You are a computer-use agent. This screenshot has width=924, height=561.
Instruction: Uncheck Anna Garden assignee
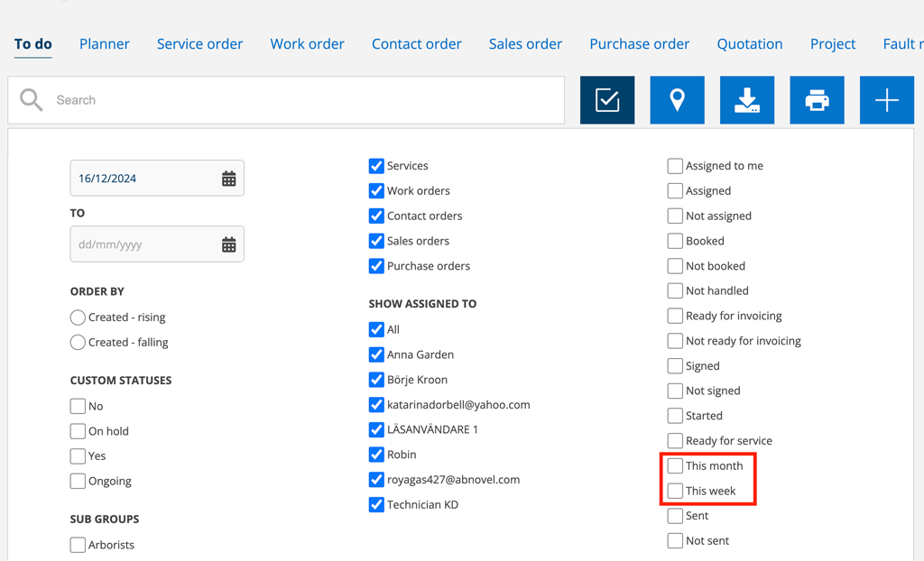(376, 354)
